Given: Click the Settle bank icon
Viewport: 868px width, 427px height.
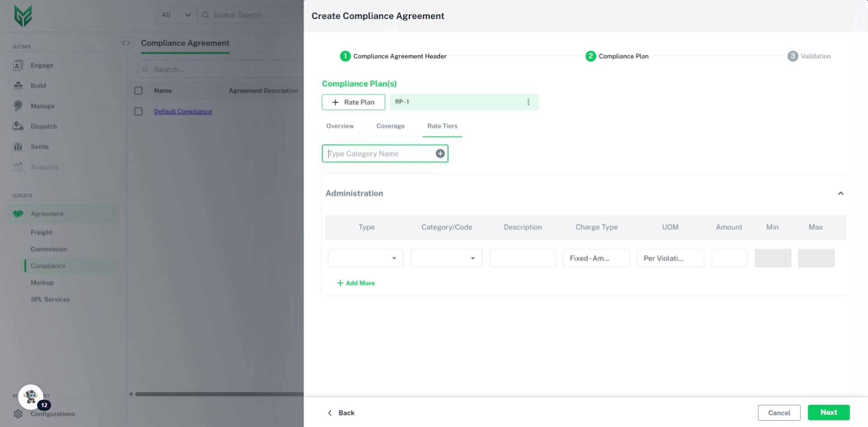Looking at the screenshot, I should pos(18,147).
